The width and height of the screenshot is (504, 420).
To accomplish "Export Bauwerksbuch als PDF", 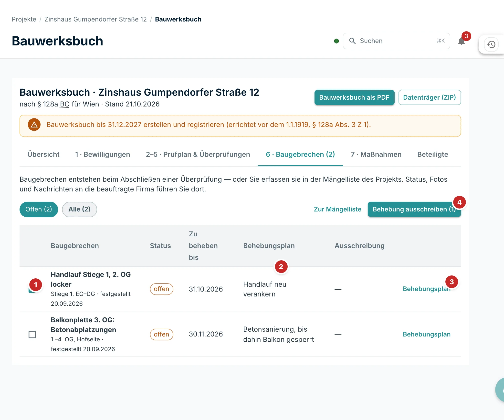I will (354, 97).
